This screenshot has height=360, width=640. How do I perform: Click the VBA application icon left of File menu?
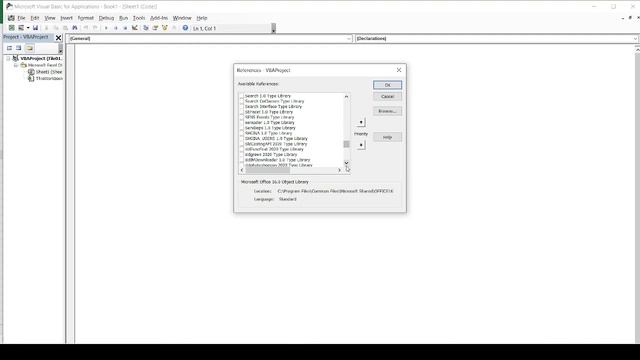click(x=11, y=18)
